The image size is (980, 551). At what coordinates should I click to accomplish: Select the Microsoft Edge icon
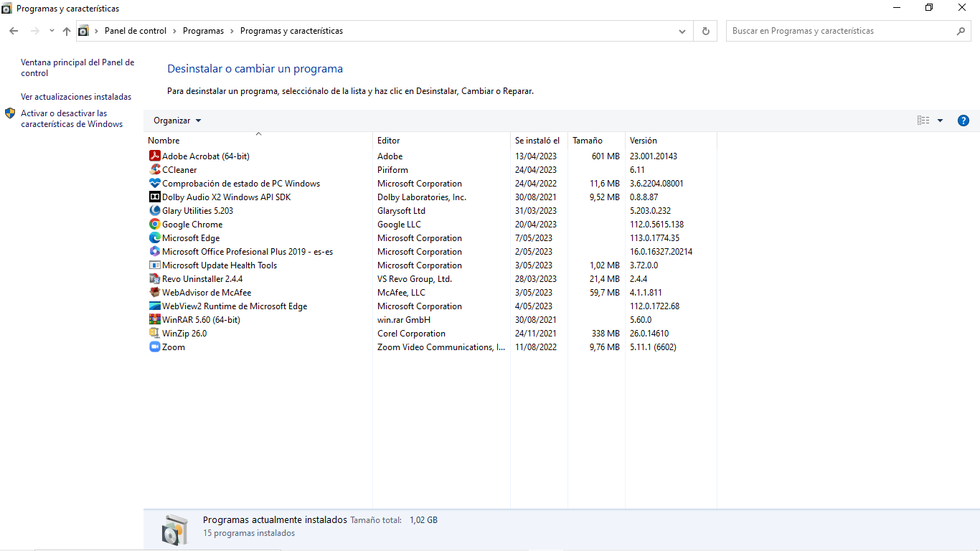[154, 238]
